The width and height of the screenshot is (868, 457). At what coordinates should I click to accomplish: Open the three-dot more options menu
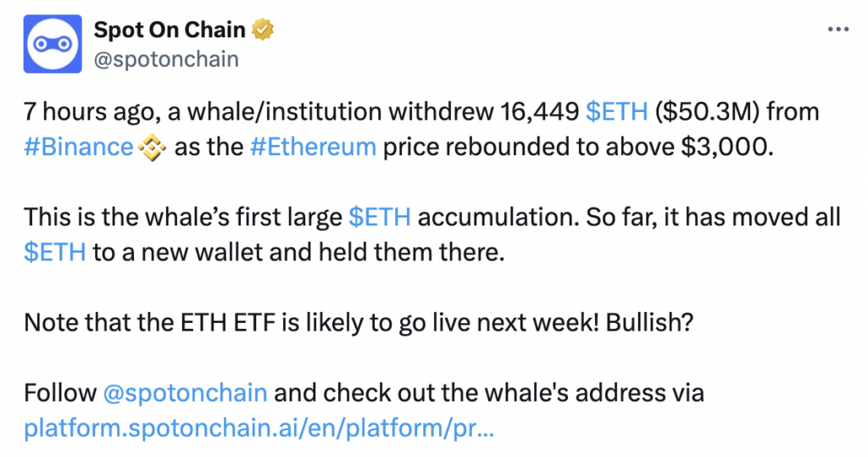(x=838, y=30)
